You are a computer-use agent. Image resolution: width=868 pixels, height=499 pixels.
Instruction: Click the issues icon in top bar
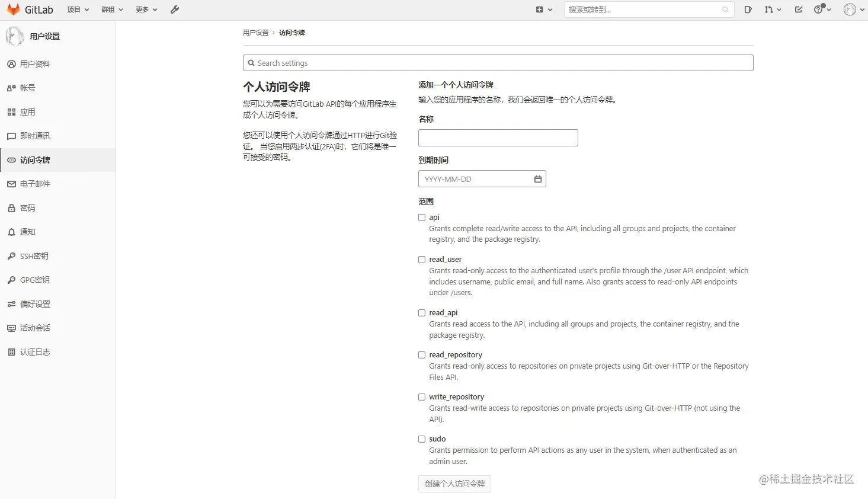pos(747,9)
